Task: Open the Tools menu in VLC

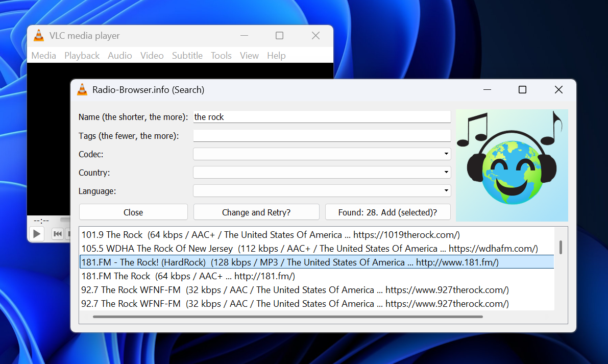Action: (x=221, y=56)
